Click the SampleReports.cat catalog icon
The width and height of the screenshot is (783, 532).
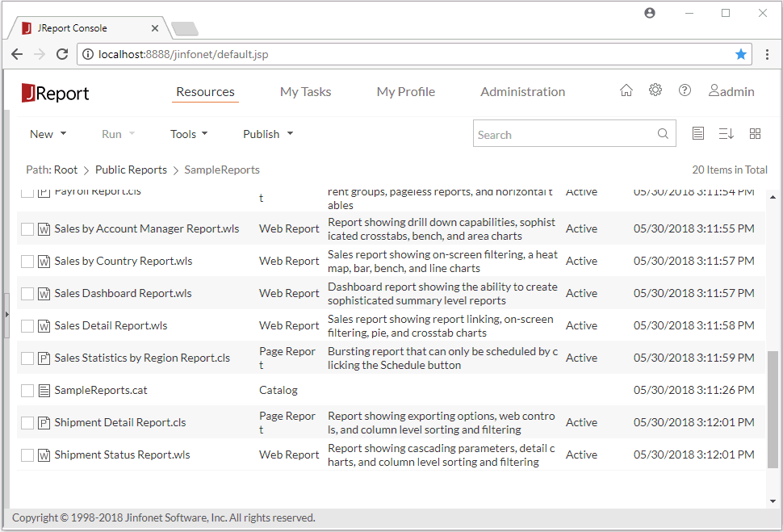(x=44, y=391)
